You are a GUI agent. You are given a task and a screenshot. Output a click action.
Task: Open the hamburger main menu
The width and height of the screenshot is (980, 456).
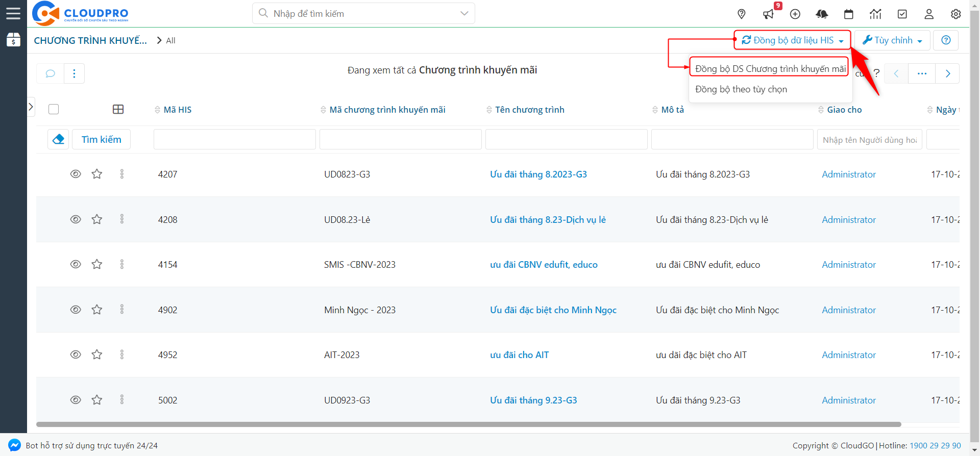click(13, 13)
